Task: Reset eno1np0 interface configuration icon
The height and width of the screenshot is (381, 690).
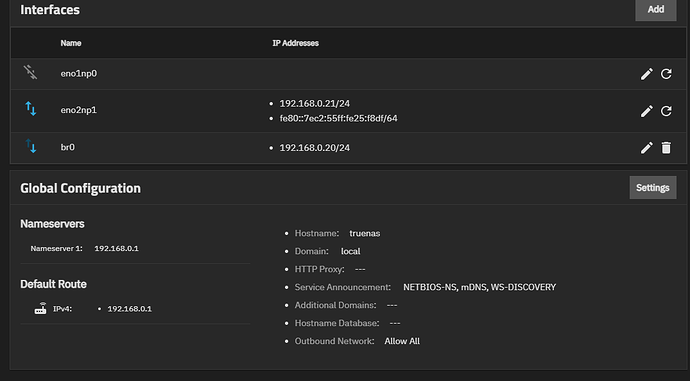Action: pyautogui.click(x=666, y=74)
